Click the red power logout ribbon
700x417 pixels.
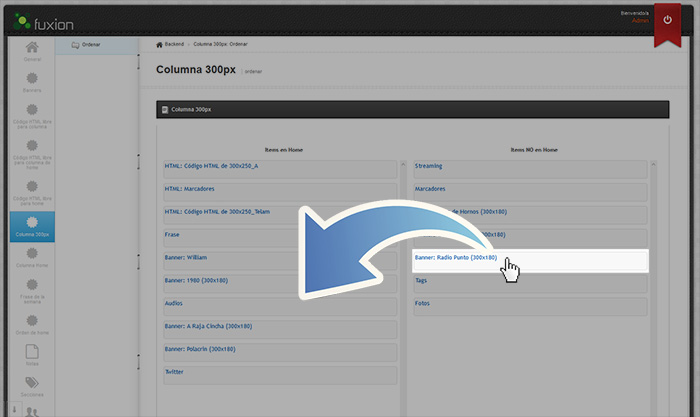[668, 23]
